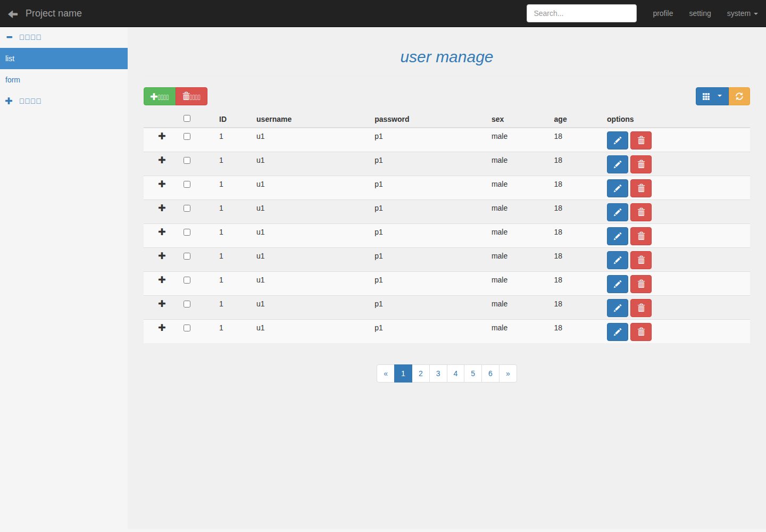Select the list item in the sidebar
The image size is (766, 532).
pyautogui.click(x=64, y=59)
